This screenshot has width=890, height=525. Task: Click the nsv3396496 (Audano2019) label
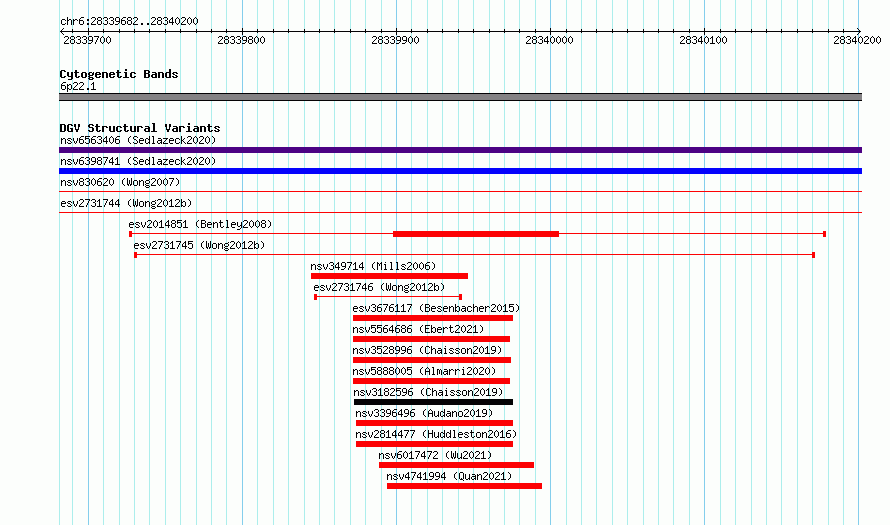pos(424,413)
